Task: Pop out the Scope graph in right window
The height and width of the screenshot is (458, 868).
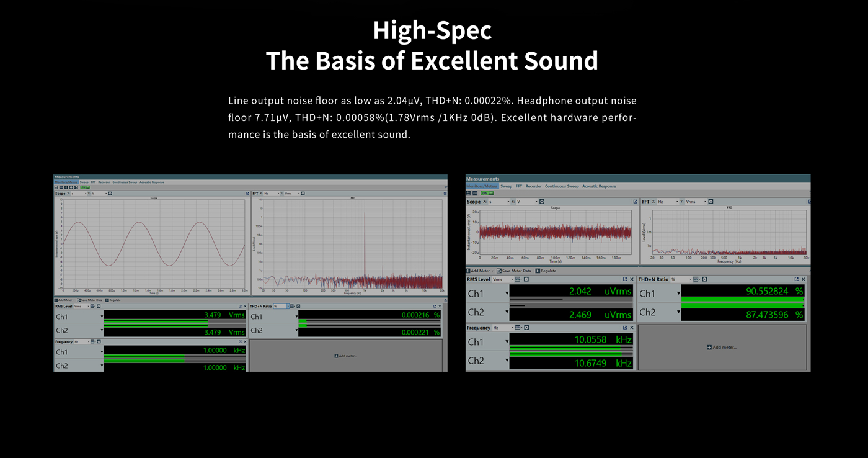Action: point(635,202)
